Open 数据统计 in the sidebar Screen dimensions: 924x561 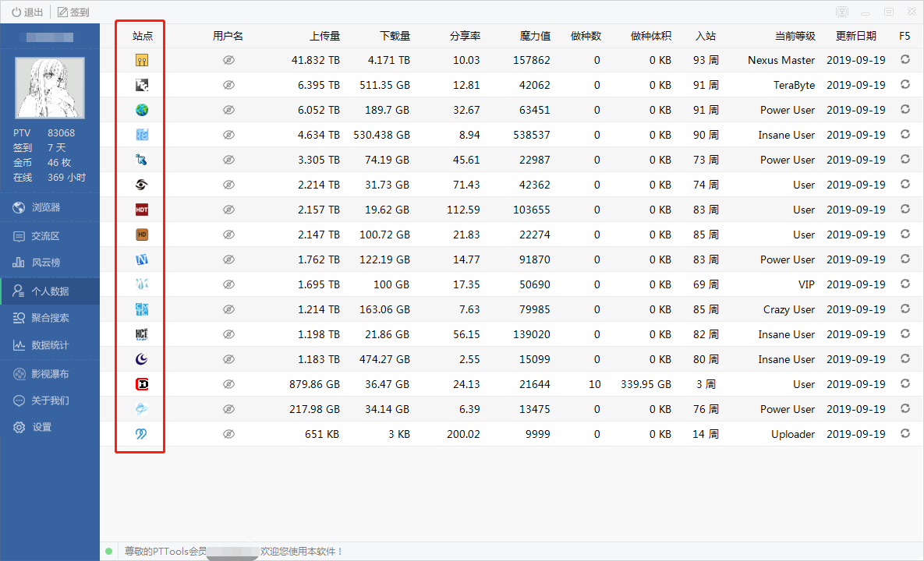[x=49, y=345]
